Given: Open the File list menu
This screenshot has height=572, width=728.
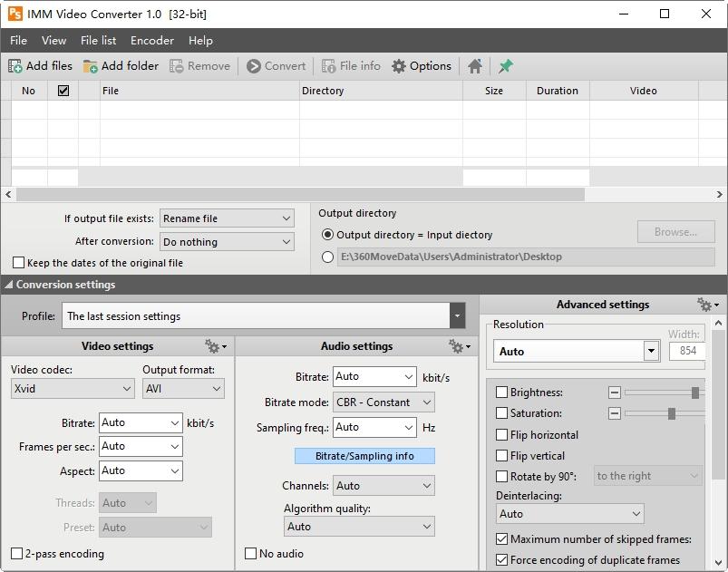Looking at the screenshot, I should point(99,41).
